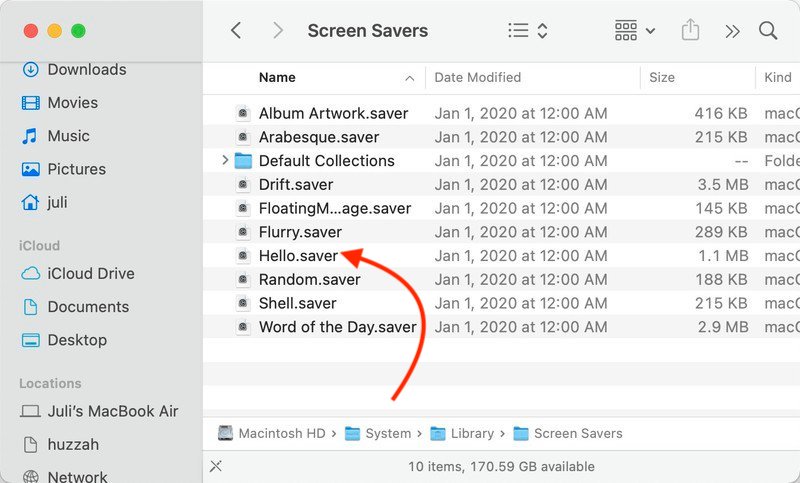
Task: Click the Search magnifying glass
Action: pyautogui.click(x=768, y=31)
